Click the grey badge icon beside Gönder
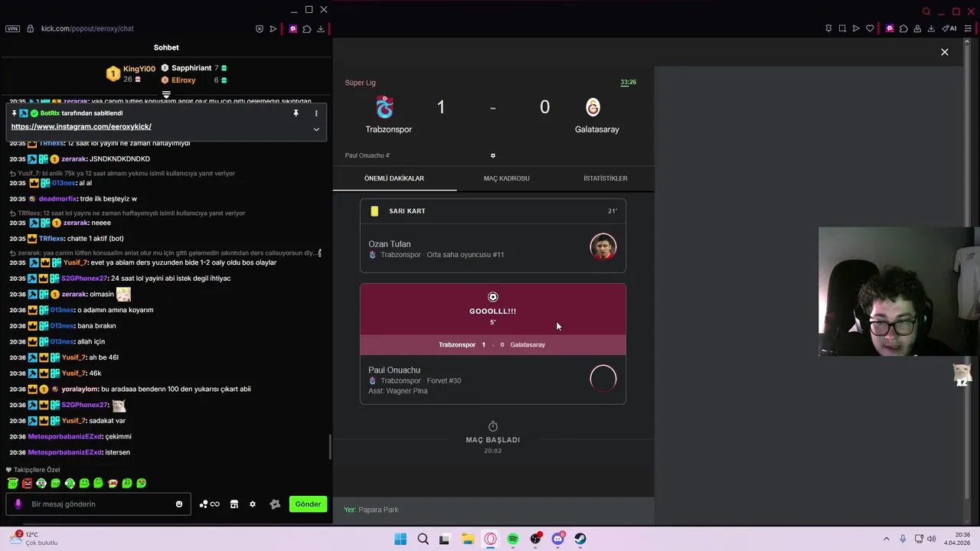 pyautogui.click(x=276, y=504)
